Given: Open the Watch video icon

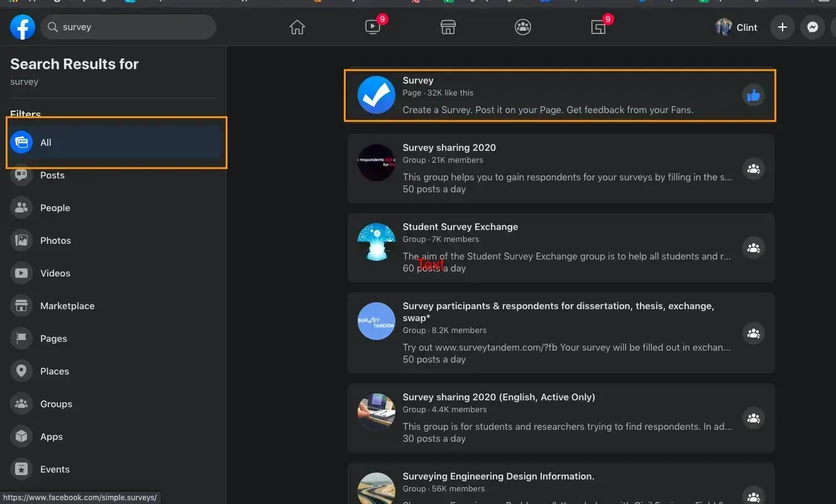Looking at the screenshot, I should tap(373, 28).
